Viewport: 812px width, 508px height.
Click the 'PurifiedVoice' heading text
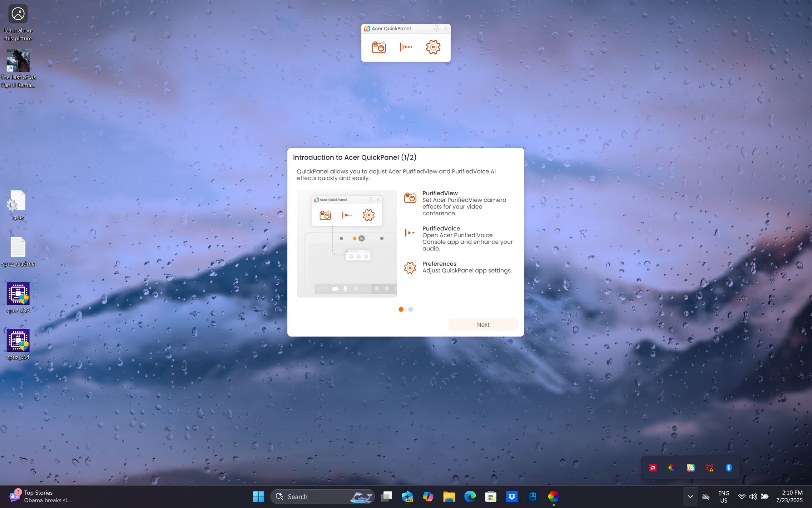[x=441, y=228]
